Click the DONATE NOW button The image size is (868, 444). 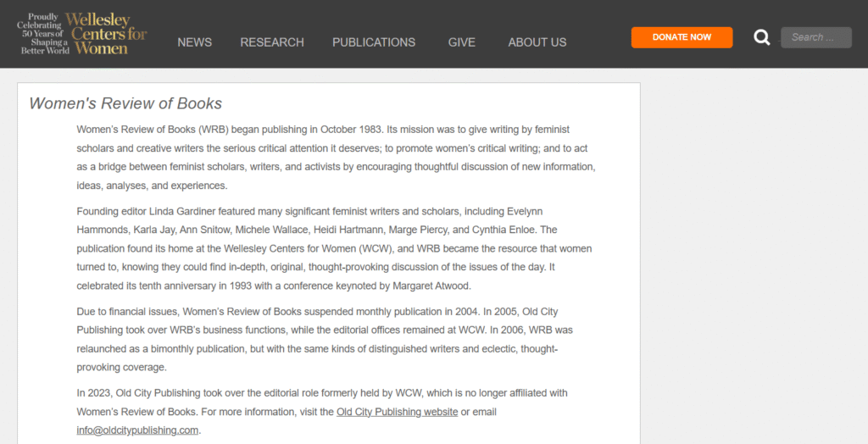click(x=682, y=37)
